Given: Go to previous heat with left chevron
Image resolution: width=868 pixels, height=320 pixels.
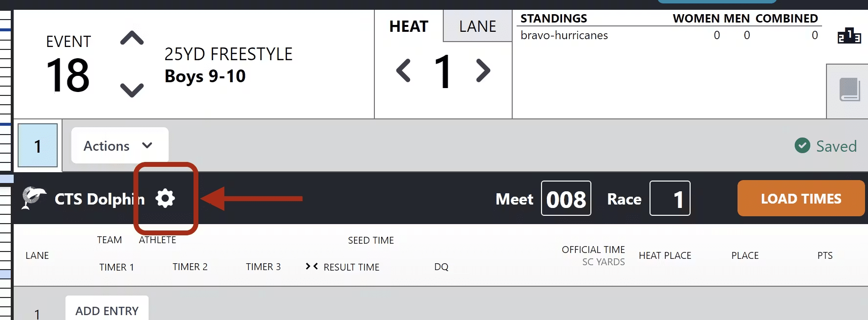Looking at the screenshot, I should (404, 70).
